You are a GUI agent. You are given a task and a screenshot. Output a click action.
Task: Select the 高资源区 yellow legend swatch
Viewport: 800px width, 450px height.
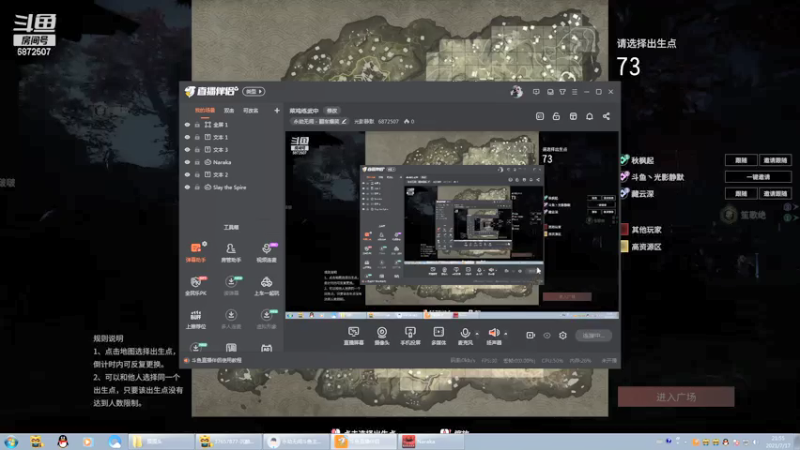tap(624, 247)
